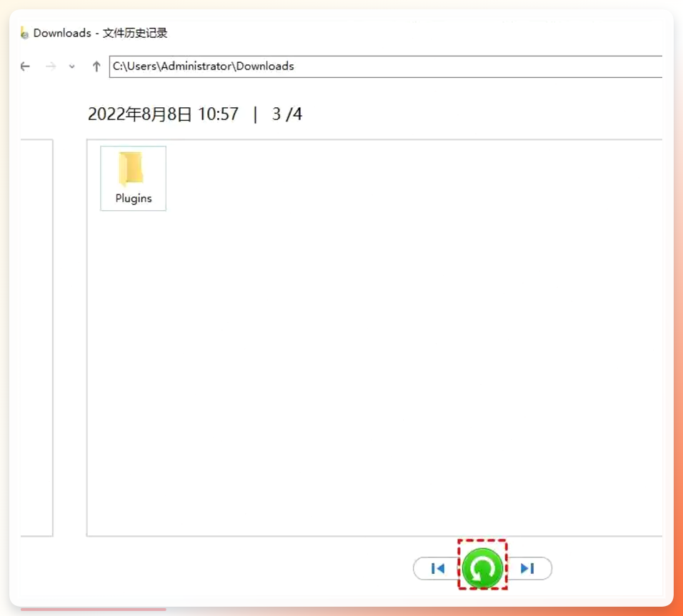Select the Plugins folder
Image resolution: width=683 pixels, height=616 pixels.
coord(134,178)
